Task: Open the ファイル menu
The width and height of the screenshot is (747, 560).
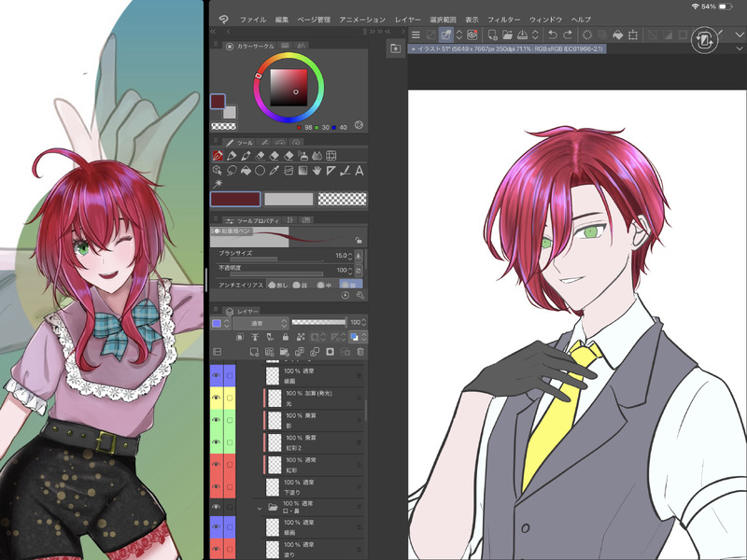Action: [x=252, y=20]
